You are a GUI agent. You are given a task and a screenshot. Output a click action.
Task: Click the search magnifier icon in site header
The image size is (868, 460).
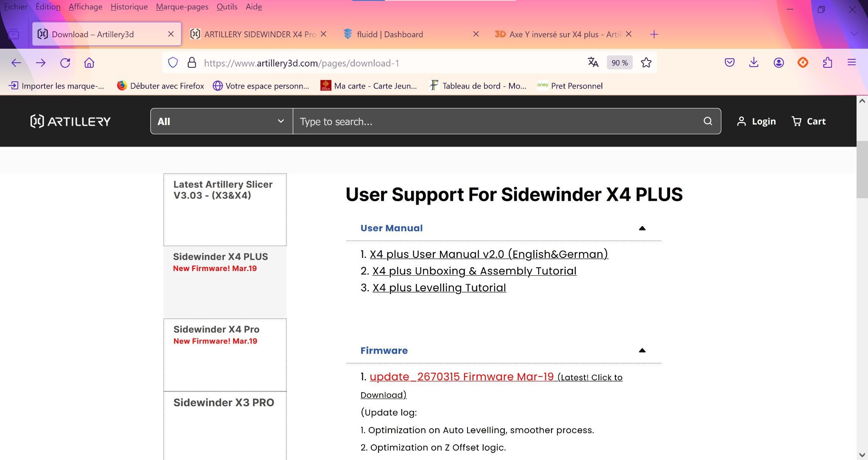(x=708, y=121)
